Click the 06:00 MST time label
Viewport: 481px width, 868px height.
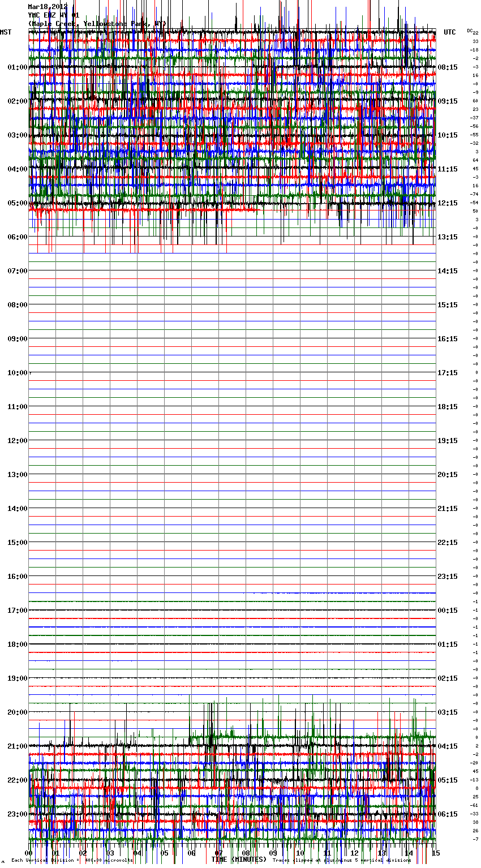18,237
